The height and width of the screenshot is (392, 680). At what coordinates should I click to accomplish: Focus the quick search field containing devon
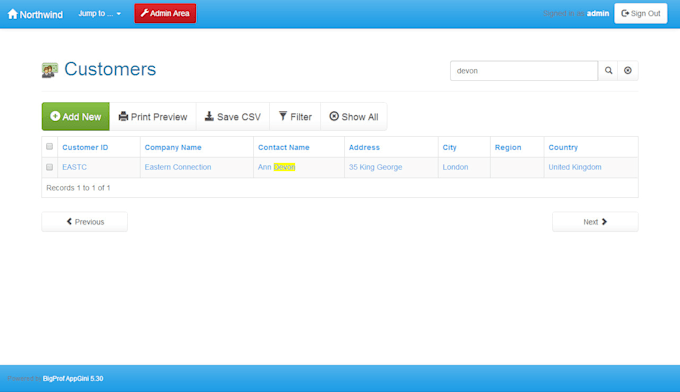pyautogui.click(x=524, y=71)
